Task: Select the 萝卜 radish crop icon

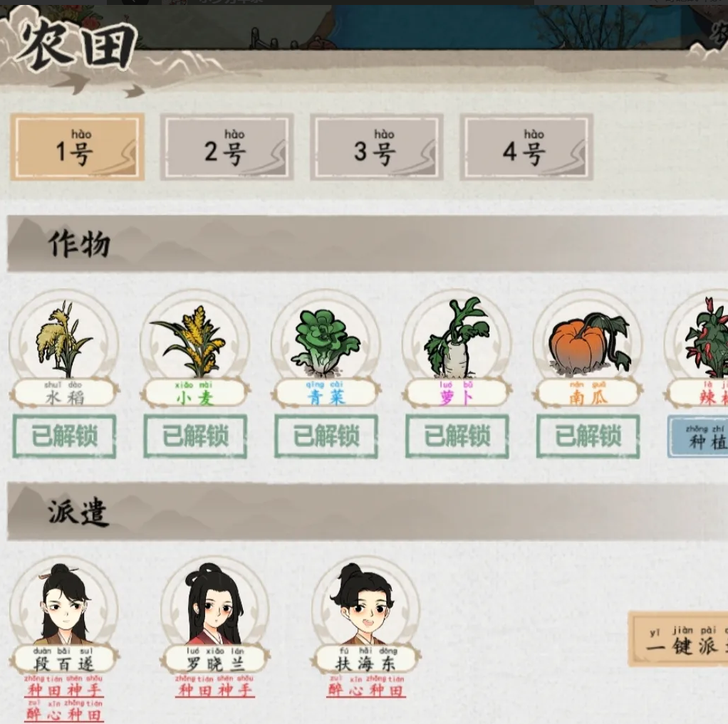Action: pyautogui.click(x=457, y=342)
